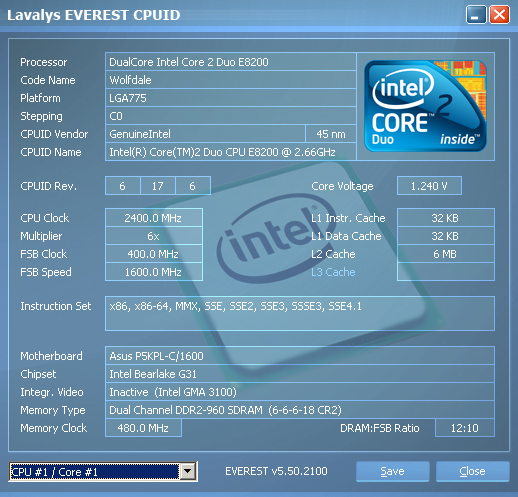
Task: Click the 1.240 V core voltage field
Action: (x=429, y=186)
